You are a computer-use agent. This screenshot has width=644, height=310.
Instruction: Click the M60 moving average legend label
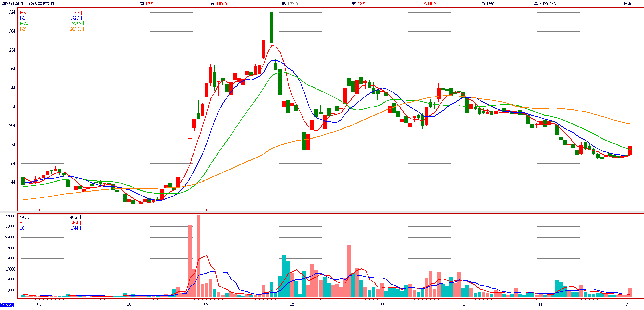[x=24, y=29]
